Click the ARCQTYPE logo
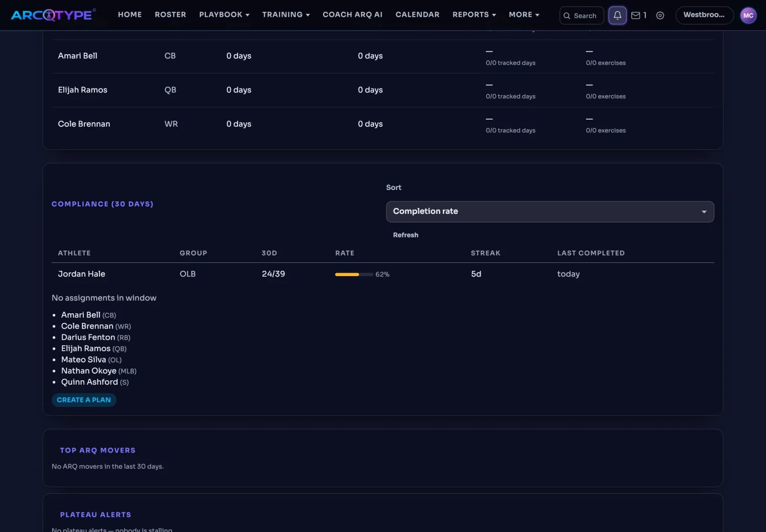Image resolution: width=766 pixels, height=532 pixels. 53,15
